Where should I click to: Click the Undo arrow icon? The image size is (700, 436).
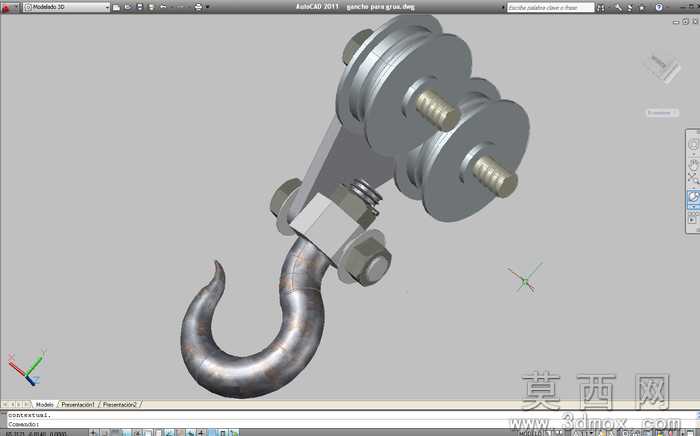163,7
